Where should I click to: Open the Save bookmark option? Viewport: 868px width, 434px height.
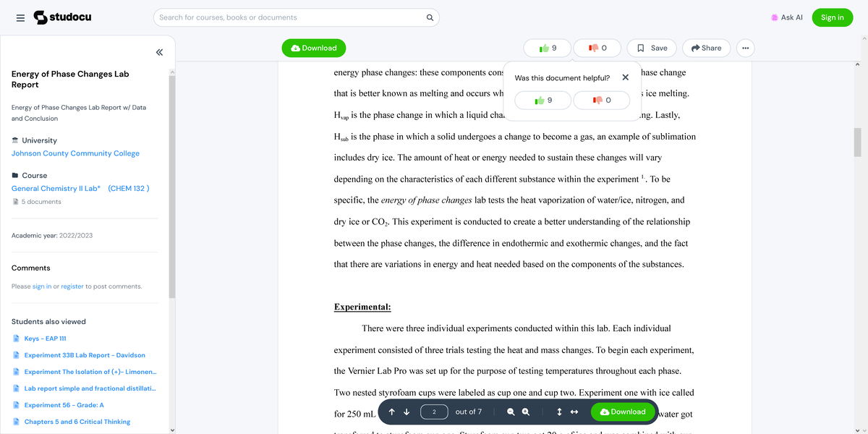pyautogui.click(x=650, y=48)
